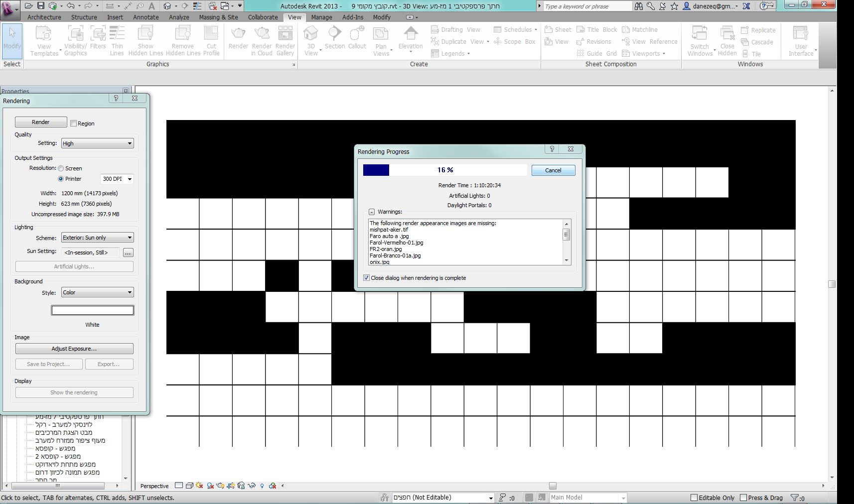Click the Favorites star icon in the title bar
Viewport: 854px width, 504px height.
pyautogui.click(x=674, y=6)
